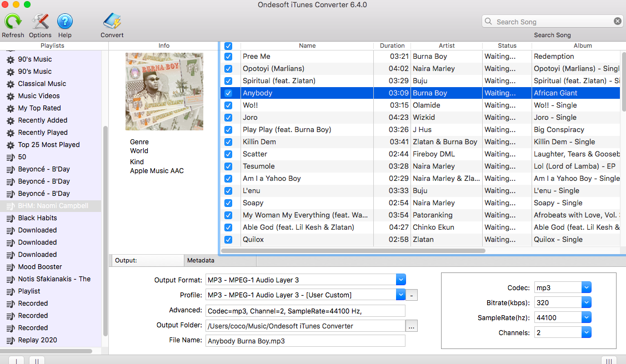Uncheck the Wo!! song checkbox
Viewport: 626px width, 364px height.
point(228,105)
